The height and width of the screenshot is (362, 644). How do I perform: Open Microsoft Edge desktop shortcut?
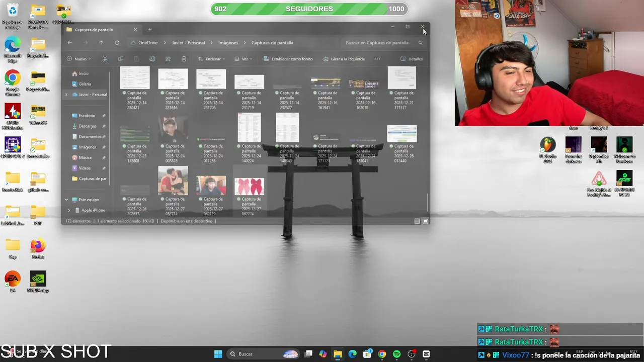click(13, 50)
